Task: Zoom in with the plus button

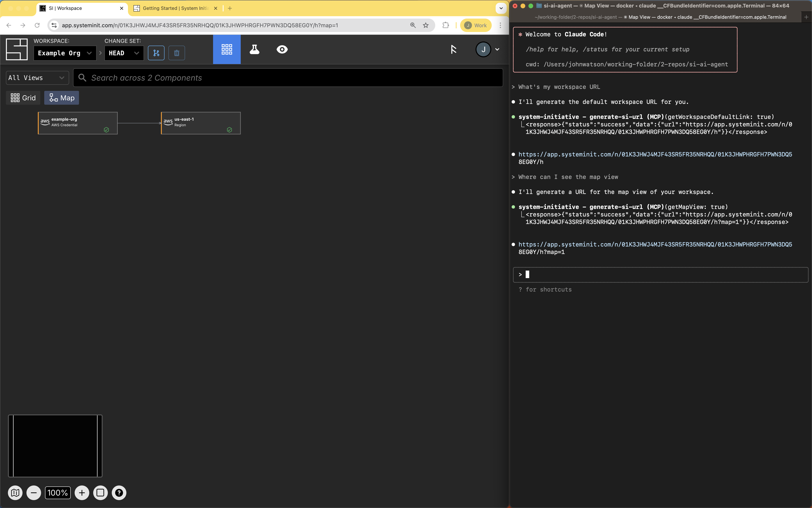Action: click(82, 493)
